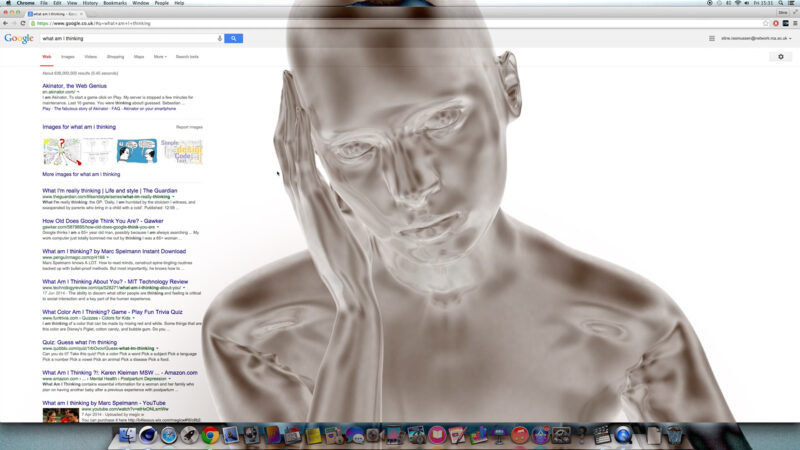The width and height of the screenshot is (800, 450).
Task: Open Chrome menu in menu bar
Action: [x=26, y=3]
